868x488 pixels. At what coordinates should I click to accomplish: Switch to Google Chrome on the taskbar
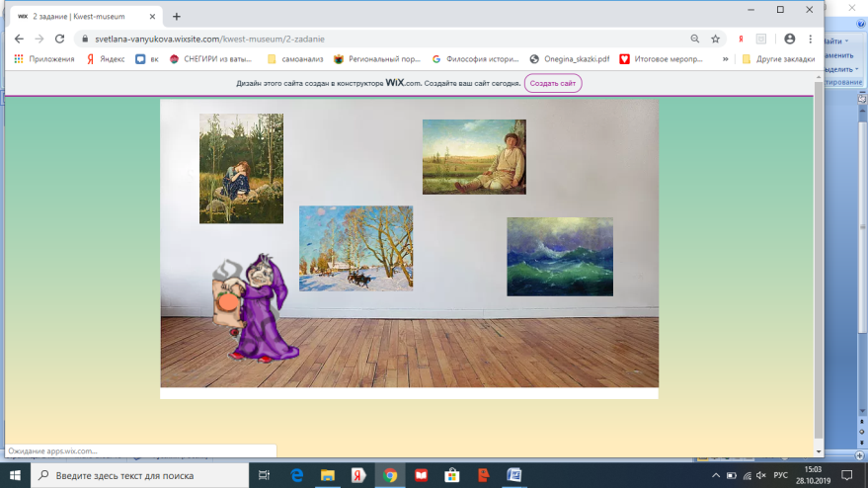[x=390, y=475]
